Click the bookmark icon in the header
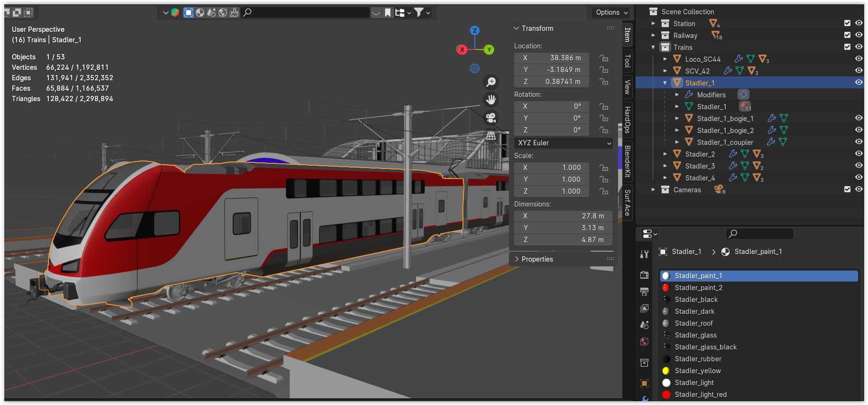The width and height of the screenshot is (868, 405). pyautogui.click(x=388, y=12)
